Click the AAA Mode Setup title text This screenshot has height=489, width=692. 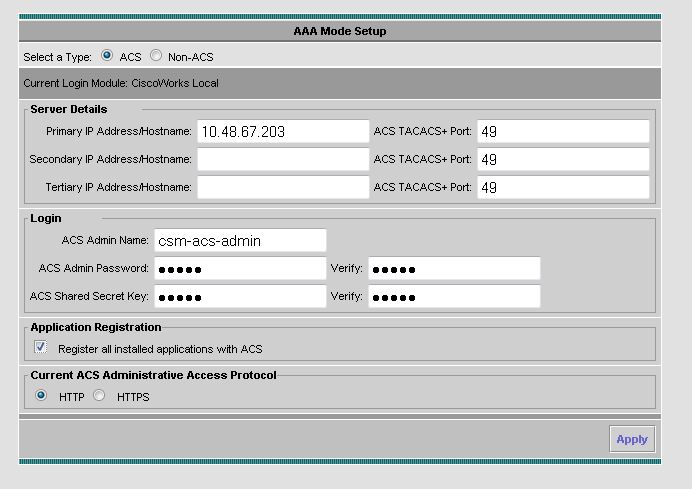coord(340,31)
